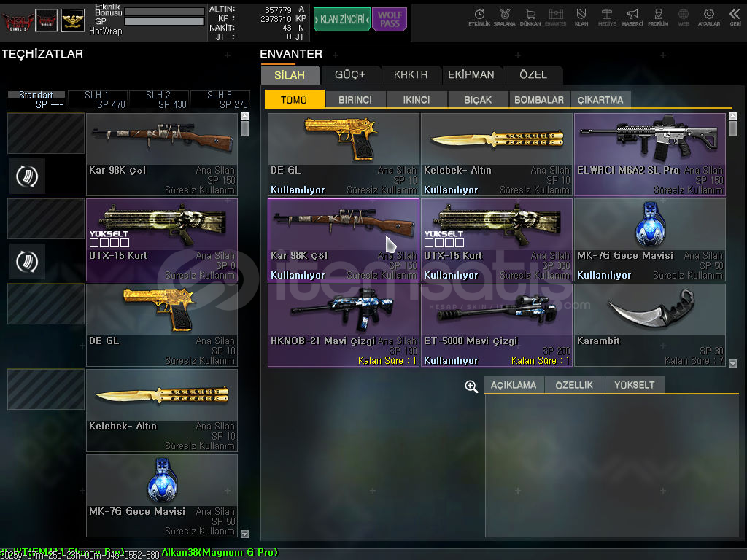
Task: Select MK-7G Gece Mavisi grenade in inventory
Action: point(650,240)
